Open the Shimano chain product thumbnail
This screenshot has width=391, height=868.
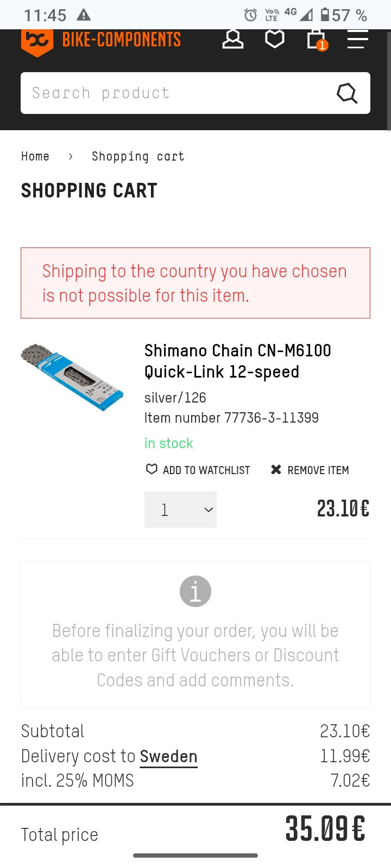tap(72, 377)
